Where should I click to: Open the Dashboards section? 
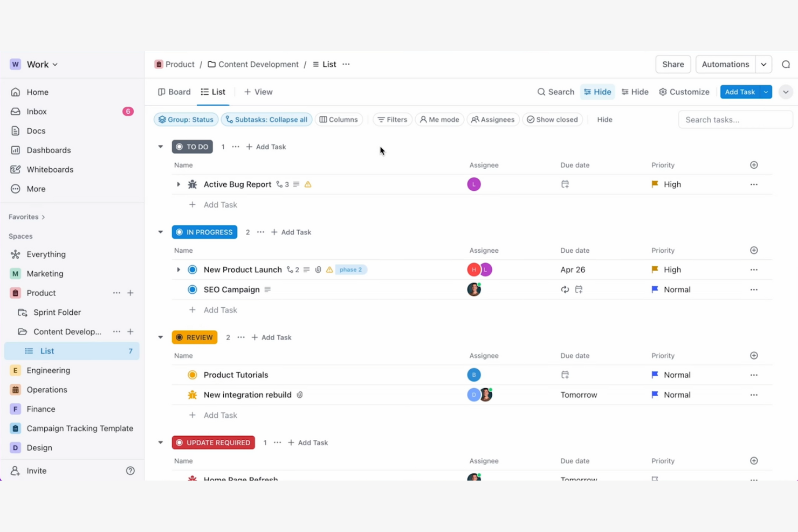pos(49,150)
